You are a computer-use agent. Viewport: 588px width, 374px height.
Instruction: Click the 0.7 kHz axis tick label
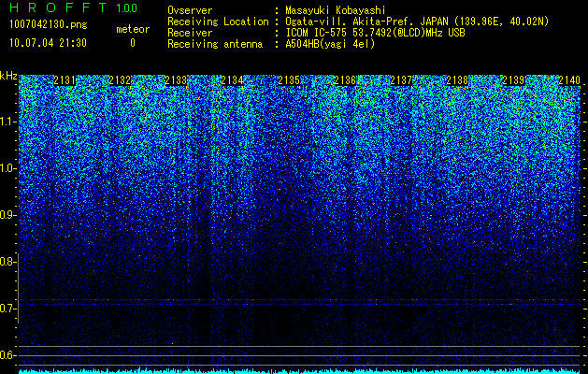7,309
